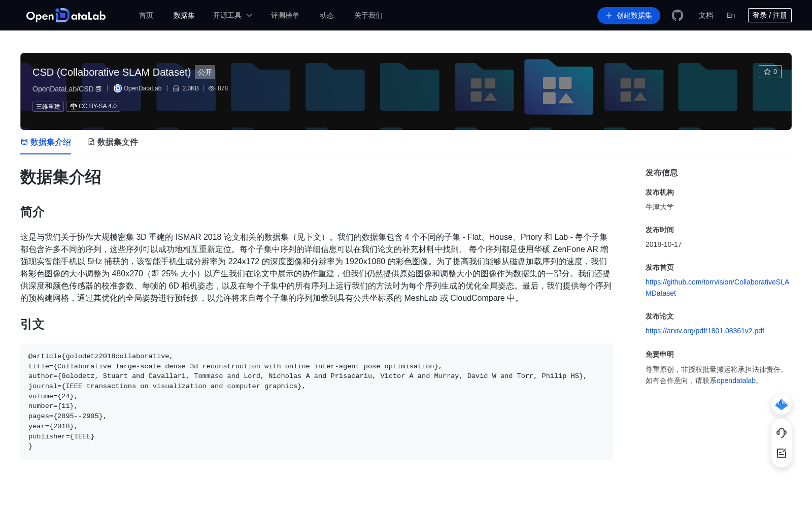This screenshot has height=508, width=812.
Task: Click the 2018-10-17 release date
Action: [664, 244]
